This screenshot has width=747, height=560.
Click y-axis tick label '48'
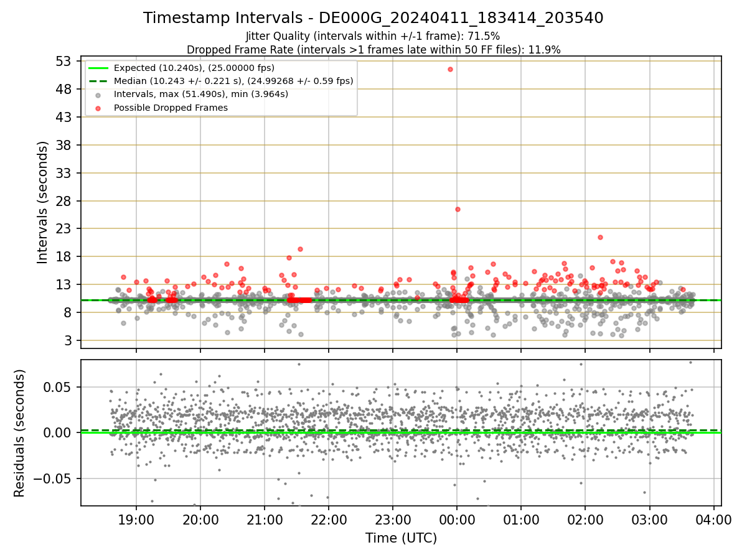[65, 89]
